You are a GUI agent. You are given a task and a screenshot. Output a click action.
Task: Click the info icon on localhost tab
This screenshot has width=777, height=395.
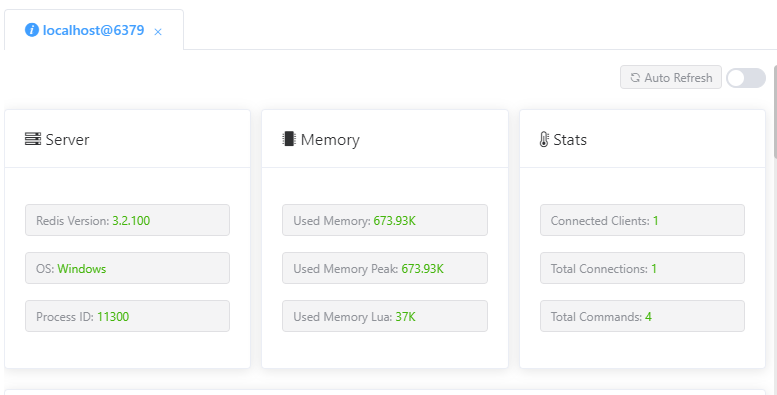[32, 30]
